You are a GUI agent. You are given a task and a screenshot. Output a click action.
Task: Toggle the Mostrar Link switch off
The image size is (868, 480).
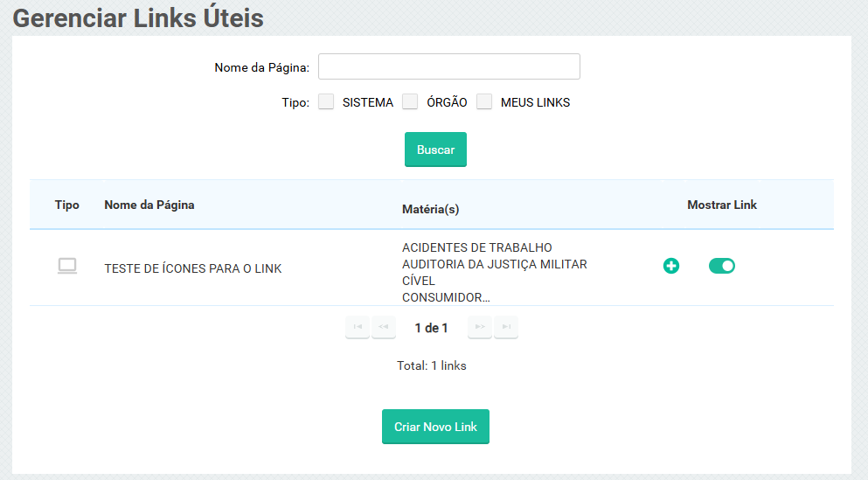pos(722,266)
